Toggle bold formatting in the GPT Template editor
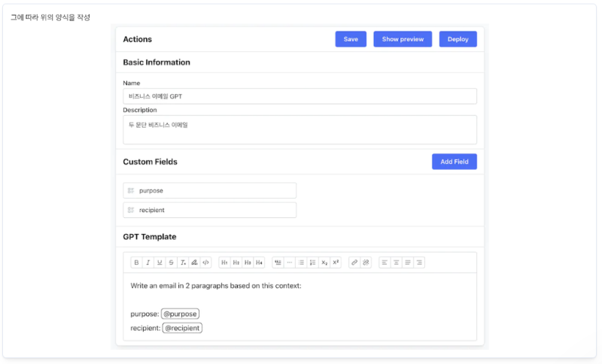The image size is (602, 364). pos(136,262)
